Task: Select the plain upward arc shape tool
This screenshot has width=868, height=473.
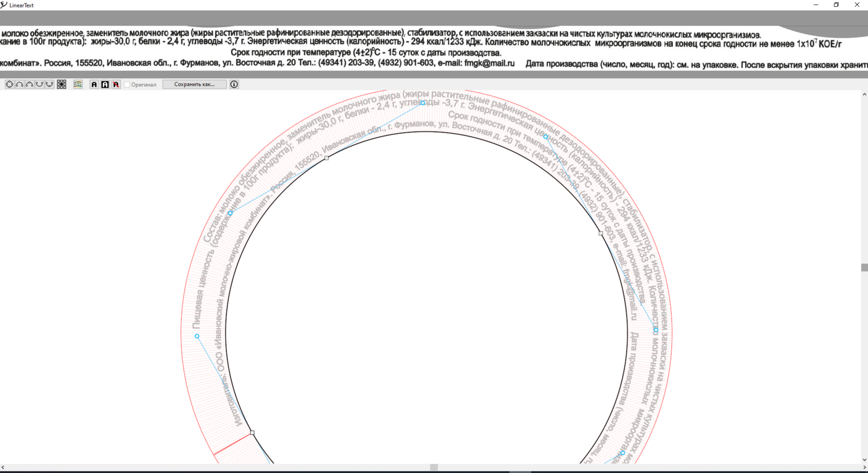Action: point(20,85)
